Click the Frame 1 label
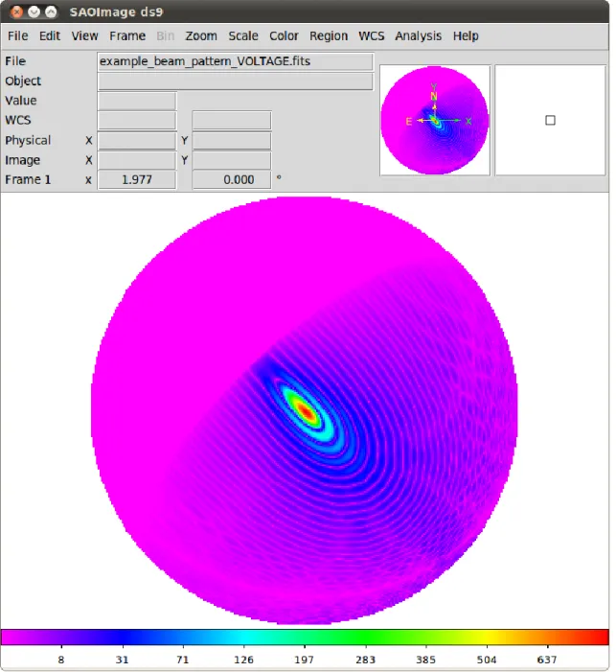The height and width of the screenshot is (672, 616). click(x=28, y=179)
